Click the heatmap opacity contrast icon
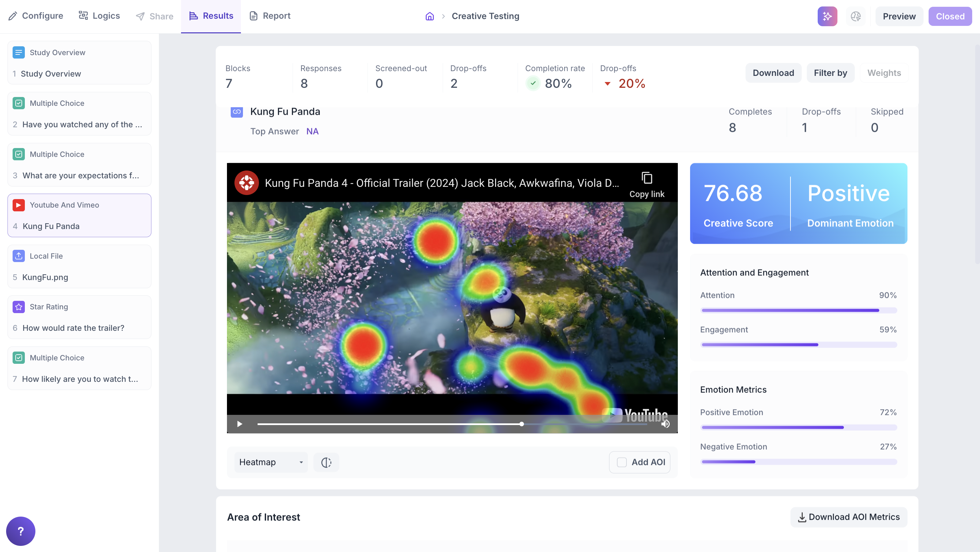The image size is (980, 552). (326, 462)
